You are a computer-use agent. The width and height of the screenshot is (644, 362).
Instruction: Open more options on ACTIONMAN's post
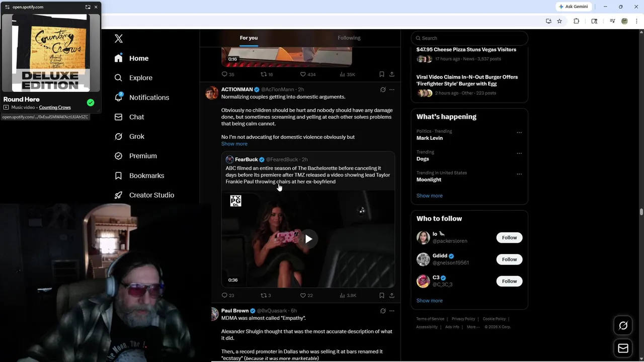pos(392,89)
